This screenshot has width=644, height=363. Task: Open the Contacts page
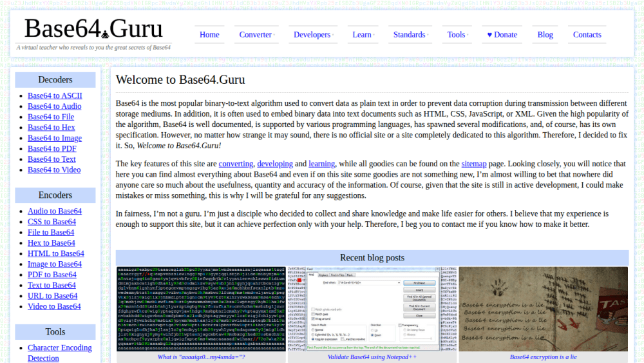(x=587, y=35)
